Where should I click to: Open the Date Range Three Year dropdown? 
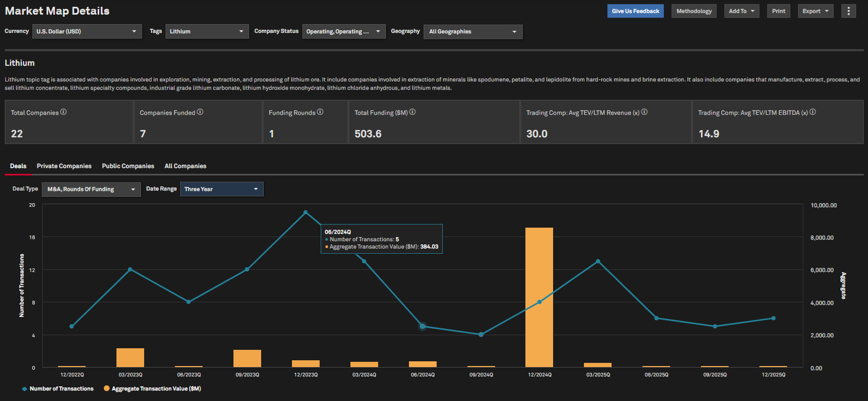pyautogui.click(x=221, y=189)
